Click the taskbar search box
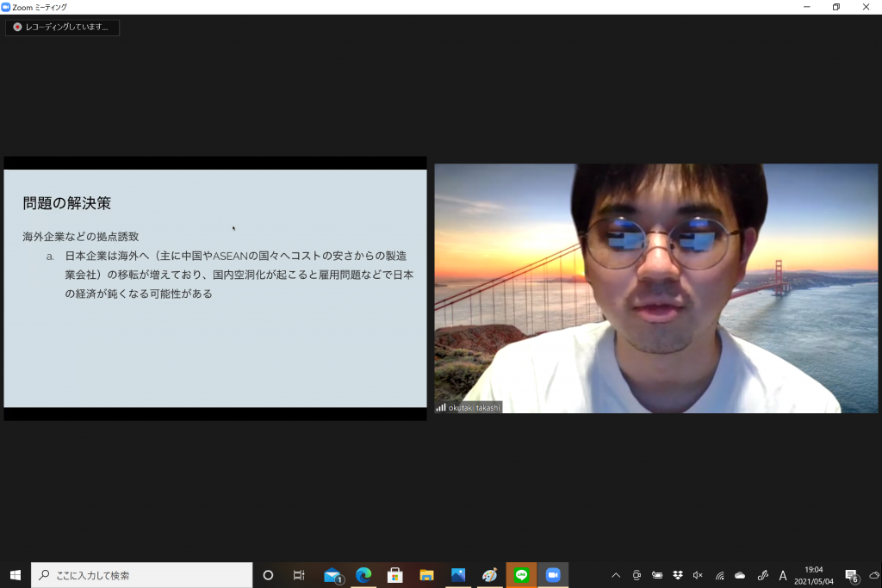 click(x=142, y=575)
